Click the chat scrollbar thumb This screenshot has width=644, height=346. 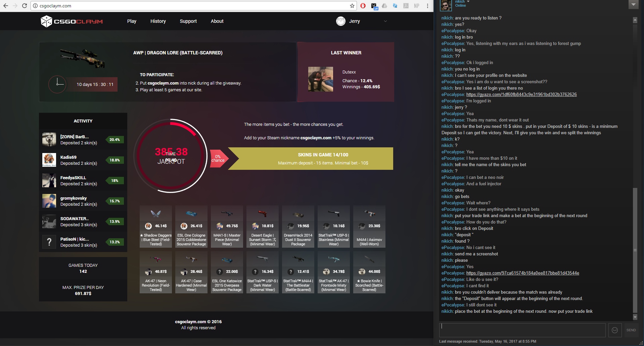(x=635, y=250)
